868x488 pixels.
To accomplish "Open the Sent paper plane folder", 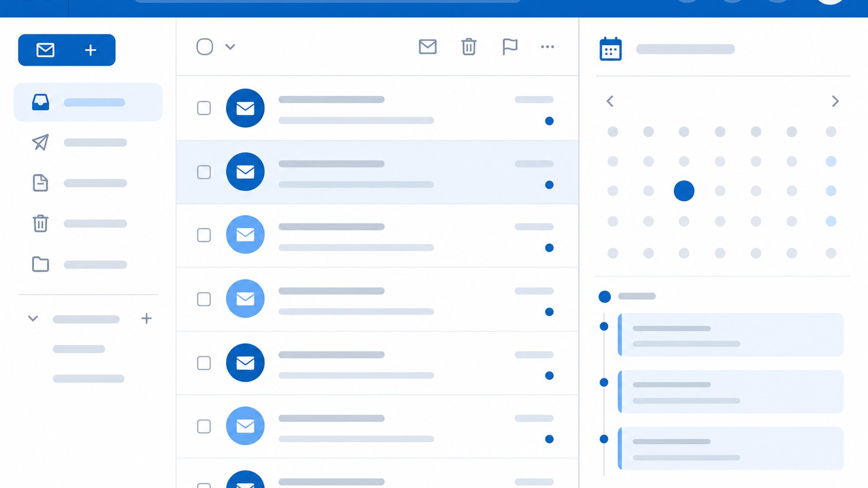I will tap(41, 142).
